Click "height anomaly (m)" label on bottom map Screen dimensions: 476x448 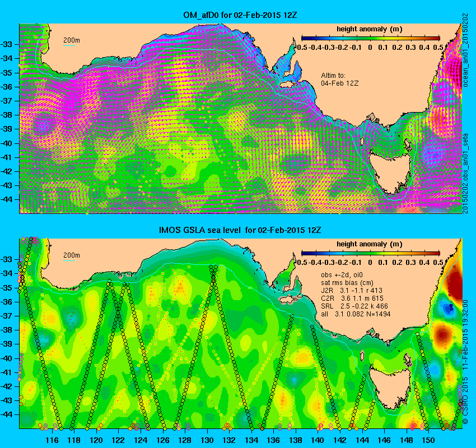(x=370, y=244)
